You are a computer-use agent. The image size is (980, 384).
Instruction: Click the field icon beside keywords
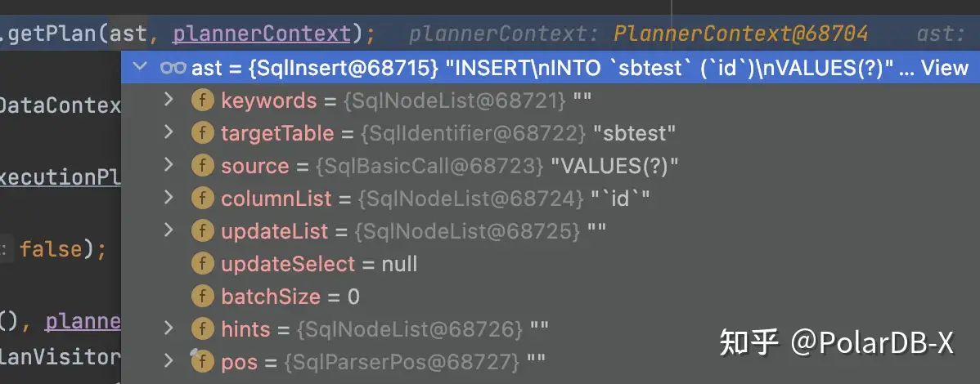coord(202,100)
